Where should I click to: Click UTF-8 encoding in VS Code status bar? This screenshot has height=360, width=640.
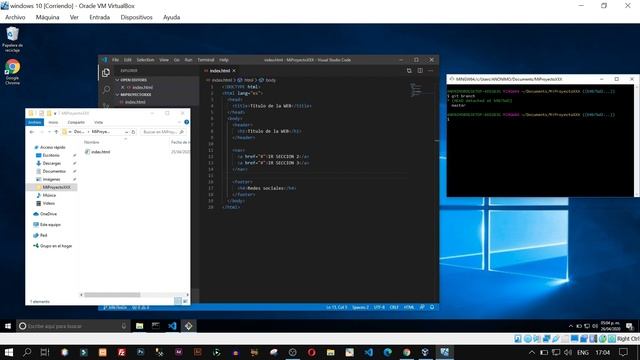379,307
